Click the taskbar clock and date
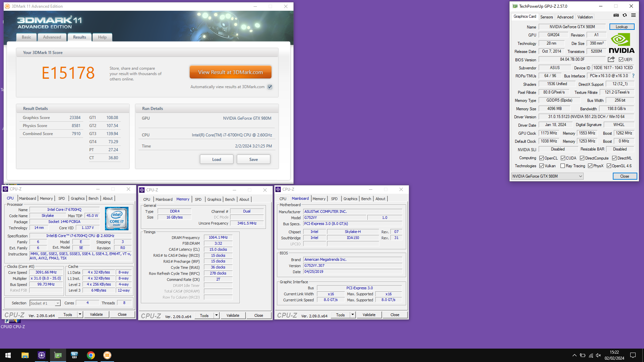644x362 pixels. pos(614,355)
